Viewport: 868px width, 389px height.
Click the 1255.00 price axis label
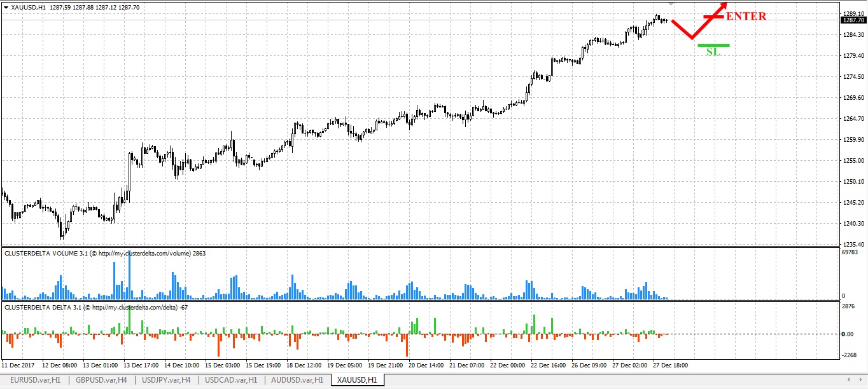click(853, 161)
